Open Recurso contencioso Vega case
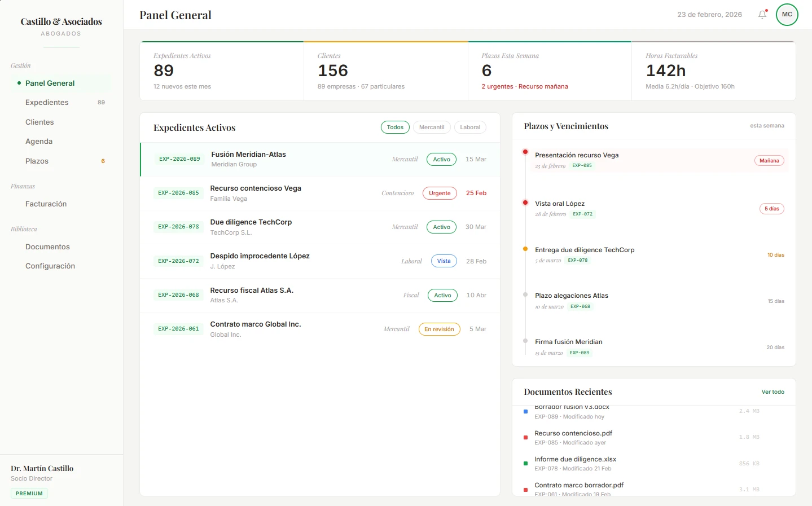812x506 pixels. click(x=320, y=193)
